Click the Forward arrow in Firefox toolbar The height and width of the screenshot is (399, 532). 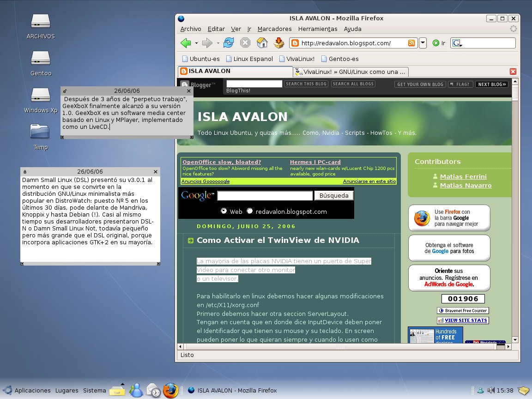207,43
